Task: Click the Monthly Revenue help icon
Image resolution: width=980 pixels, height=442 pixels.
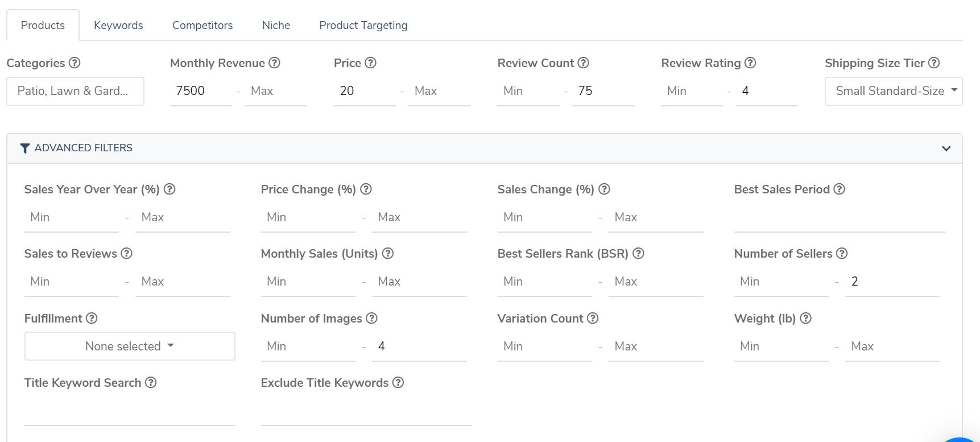Action: (274, 63)
